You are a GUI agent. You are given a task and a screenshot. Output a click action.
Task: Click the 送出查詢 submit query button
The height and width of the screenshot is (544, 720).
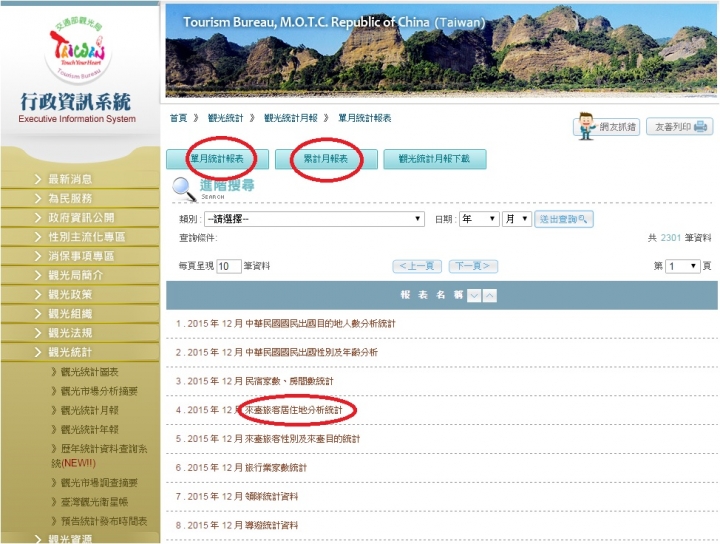point(564,219)
